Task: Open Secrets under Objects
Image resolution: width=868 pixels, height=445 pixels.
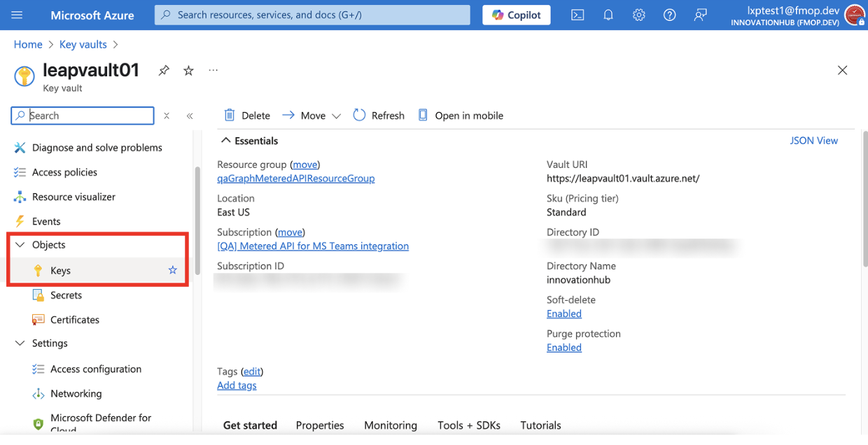Action: pos(66,295)
